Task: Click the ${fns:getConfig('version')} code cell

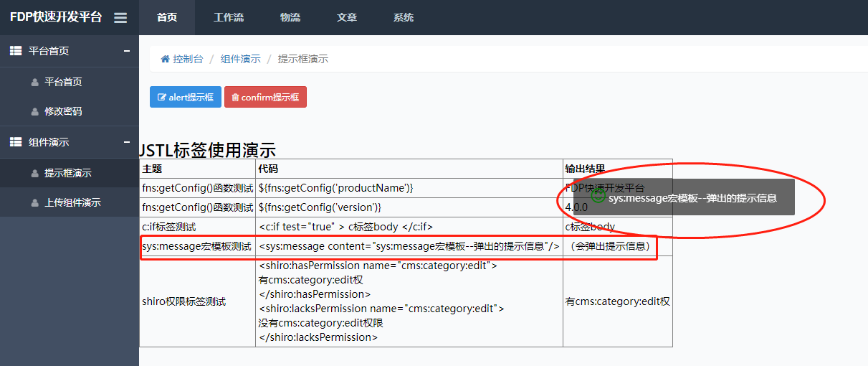Action: pyautogui.click(x=409, y=207)
